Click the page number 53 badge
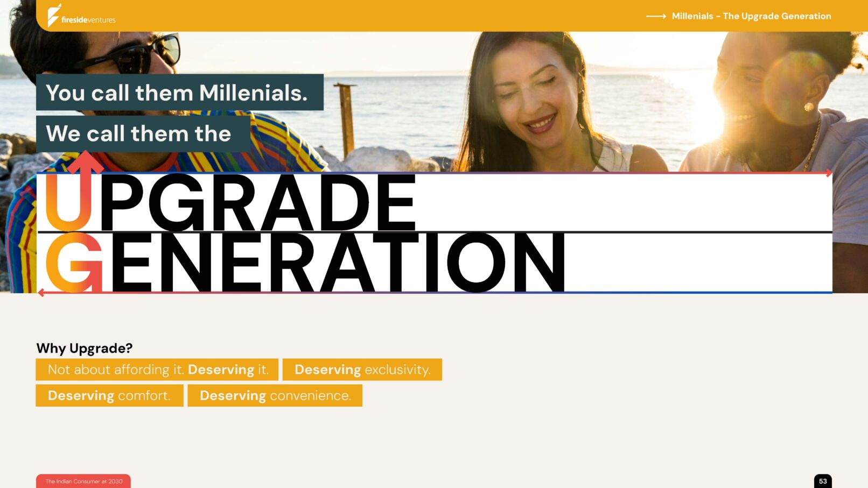 [822, 481]
